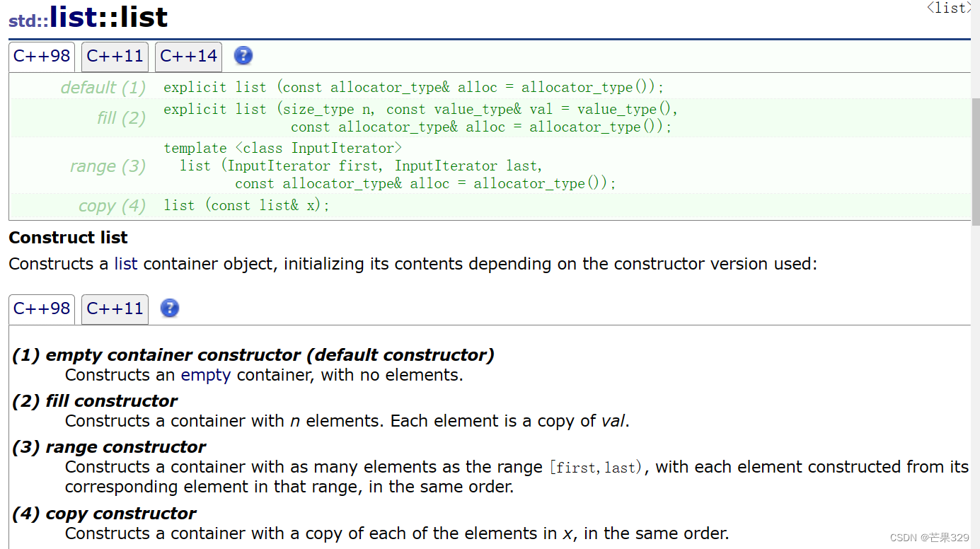Click explicit list default constructor signature line

point(414,87)
